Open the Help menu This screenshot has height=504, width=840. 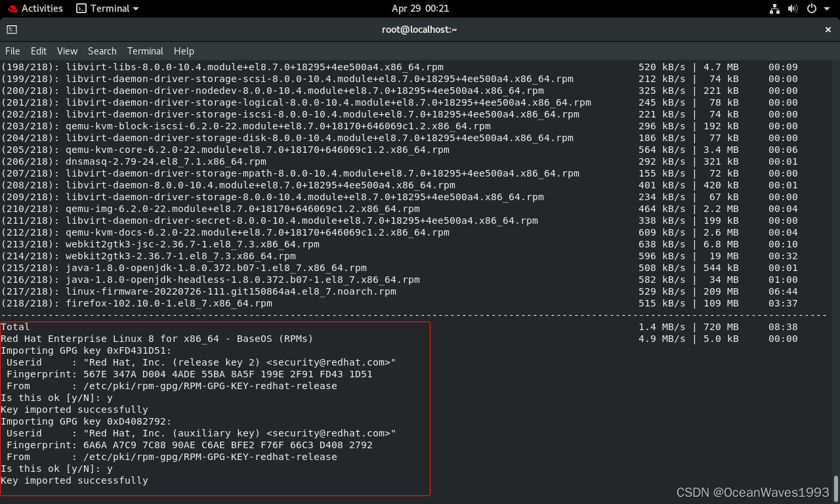click(184, 51)
